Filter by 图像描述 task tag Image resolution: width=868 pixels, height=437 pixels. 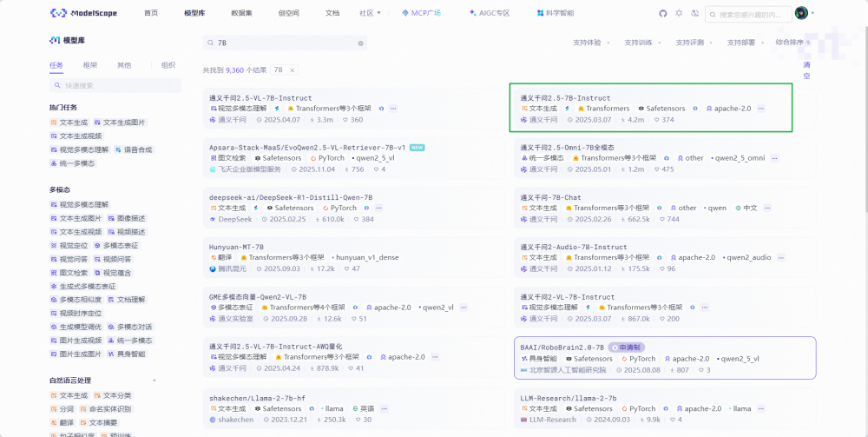[128, 218]
